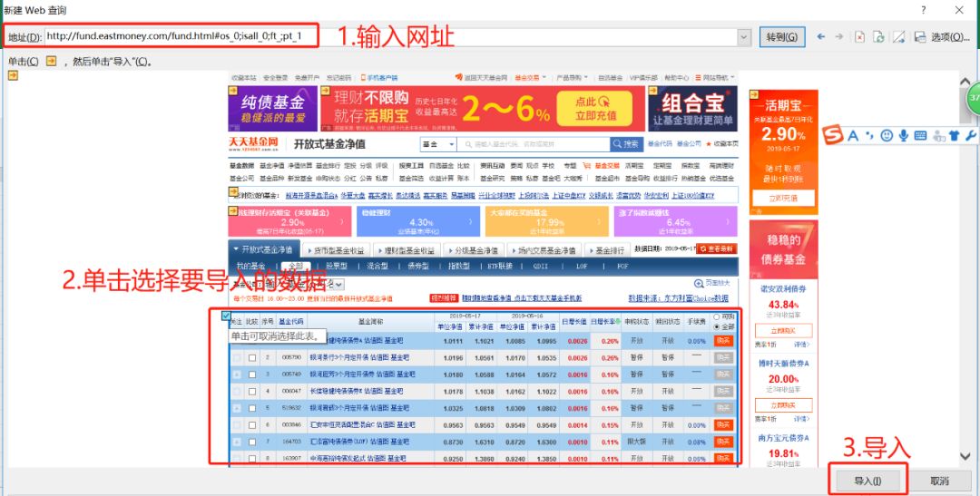Click Sogou input mode letter A icon
The width and height of the screenshot is (980, 496).
click(853, 135)
